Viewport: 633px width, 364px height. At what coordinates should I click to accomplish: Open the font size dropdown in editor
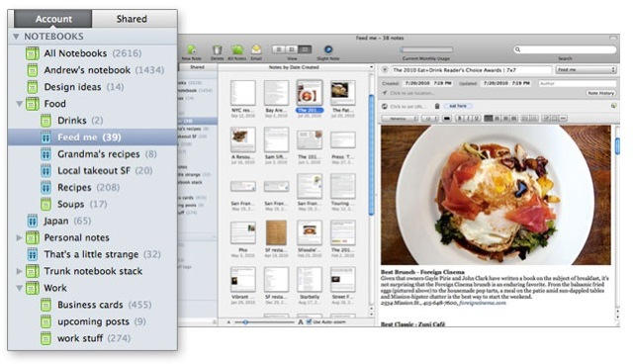click(430, 119)
